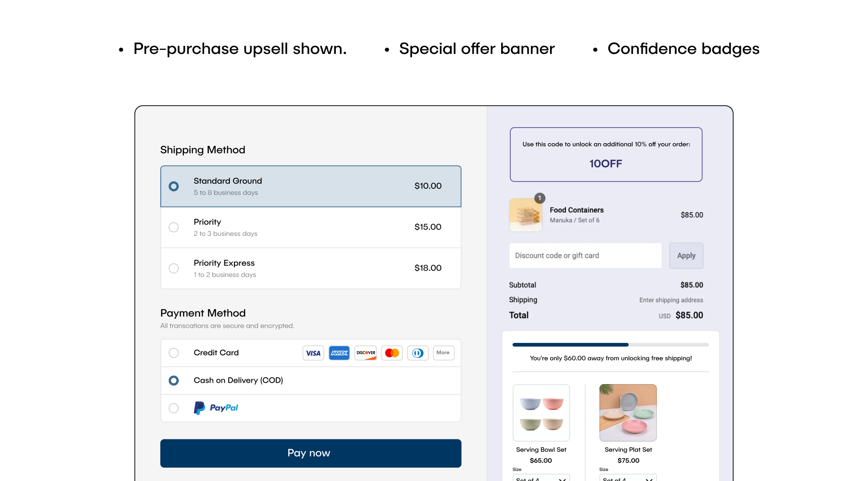Click the free shipping progress bar
Image resolution: width=868 pixels, height=481 pixels.
[610, 345]
